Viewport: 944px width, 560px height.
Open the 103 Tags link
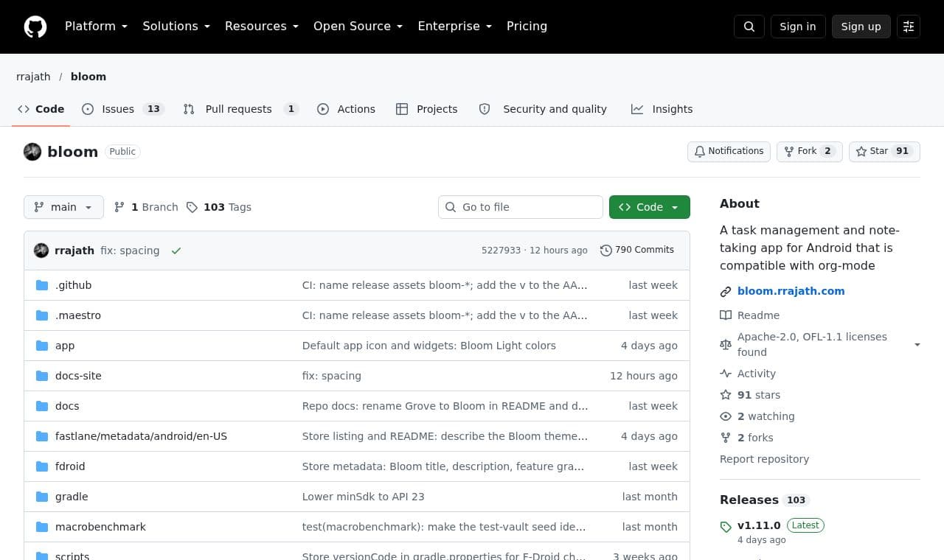click(x=219, y=207)
